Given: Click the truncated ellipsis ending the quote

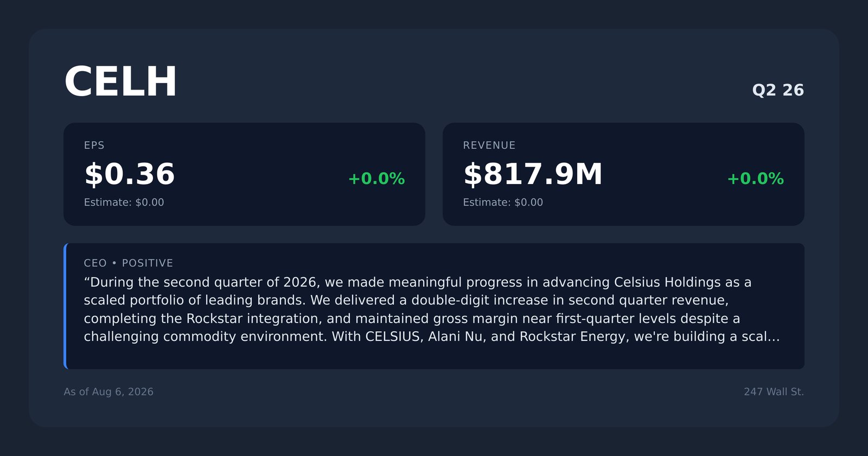Looking at the screenshot, I should (774, 337).
